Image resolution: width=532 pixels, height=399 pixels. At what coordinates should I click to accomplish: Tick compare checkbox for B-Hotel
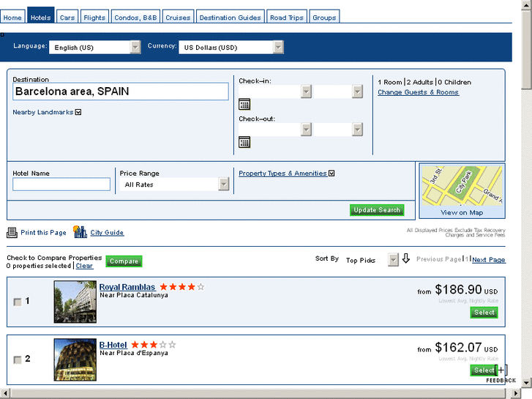(18, 359)
